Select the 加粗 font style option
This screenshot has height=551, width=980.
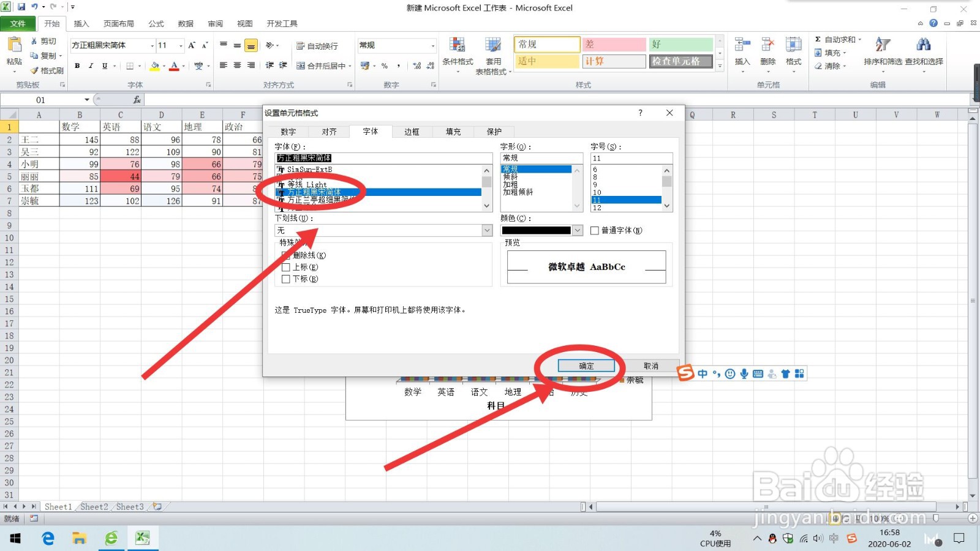[x=510, y=184]
